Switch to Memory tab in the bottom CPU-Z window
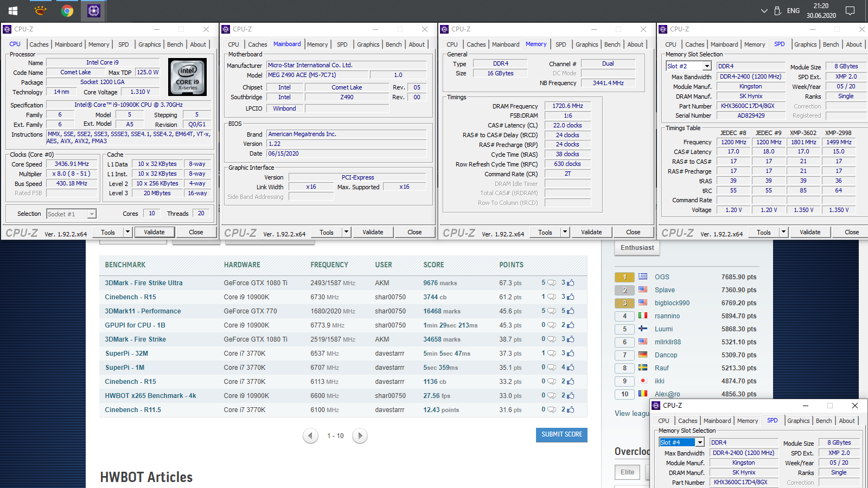868x488 pixels. point(748,421)
